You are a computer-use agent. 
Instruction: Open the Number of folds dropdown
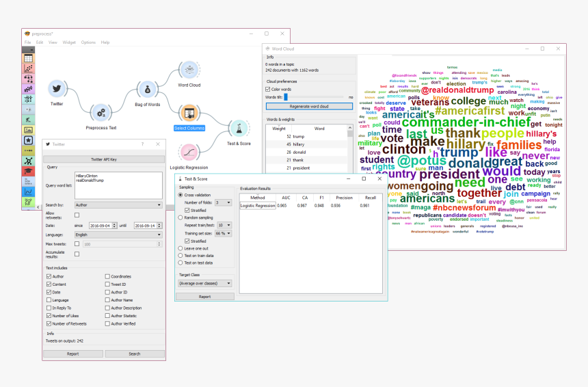[x=223, y=202]
